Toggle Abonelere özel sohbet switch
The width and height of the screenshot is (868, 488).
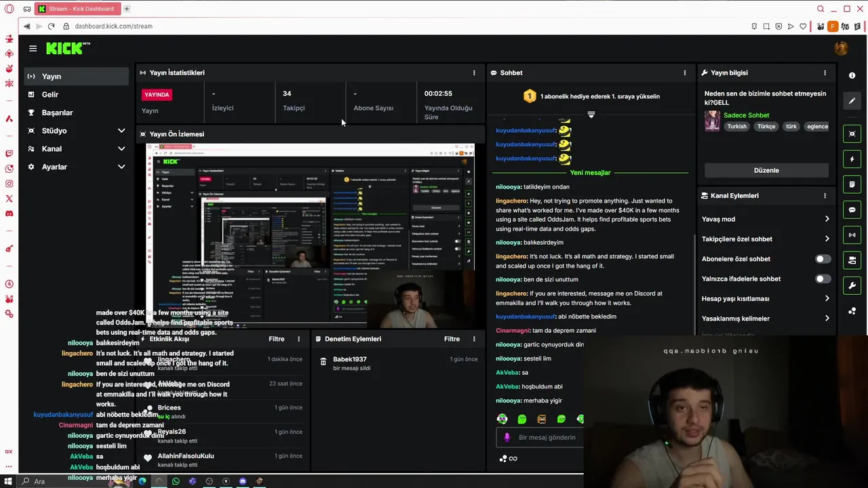tap(823, 259)
